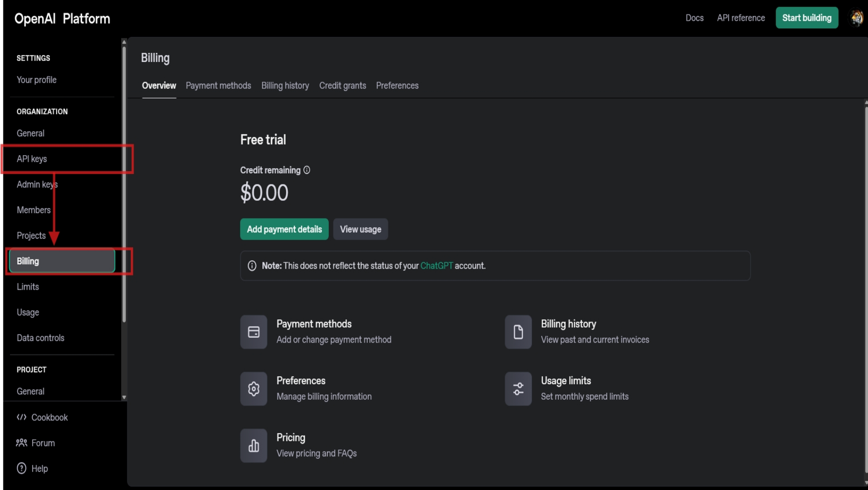Viewport: 868px width, 490px height.
Task: Click the Start building button
Action: tap(807, 18)
